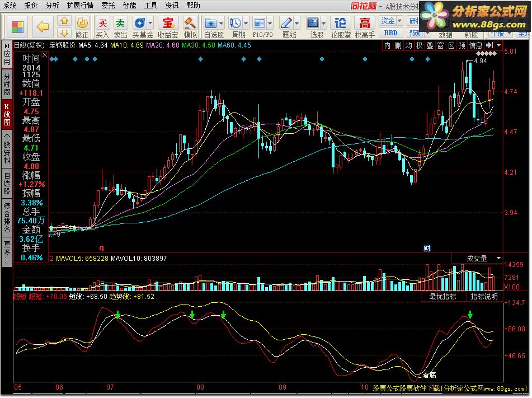The width and height of the screenshot is (532, 398).
Task: Click the 找高手 icon
Action: point(365,26)
